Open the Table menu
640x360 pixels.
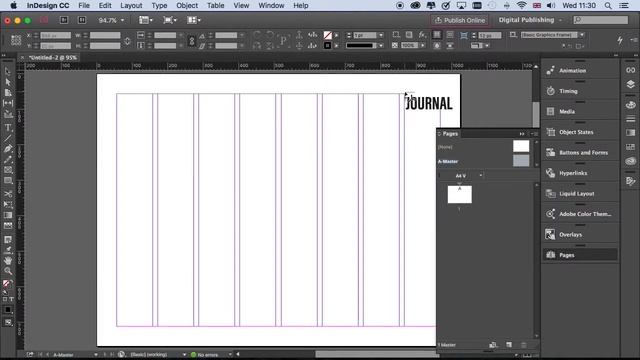[215, 6]
